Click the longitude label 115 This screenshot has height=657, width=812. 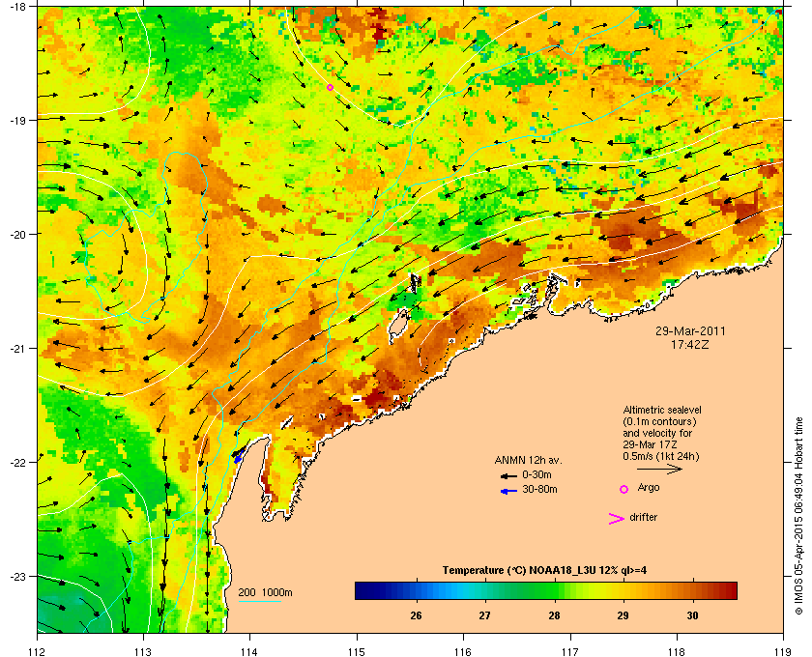click(x=357, y=652)
